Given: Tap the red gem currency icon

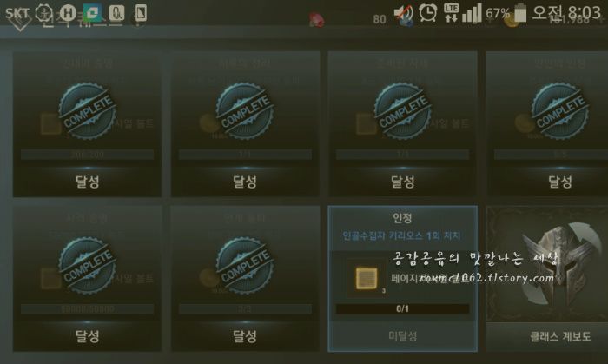Looking at the screenshot, I should pos(316,20).
